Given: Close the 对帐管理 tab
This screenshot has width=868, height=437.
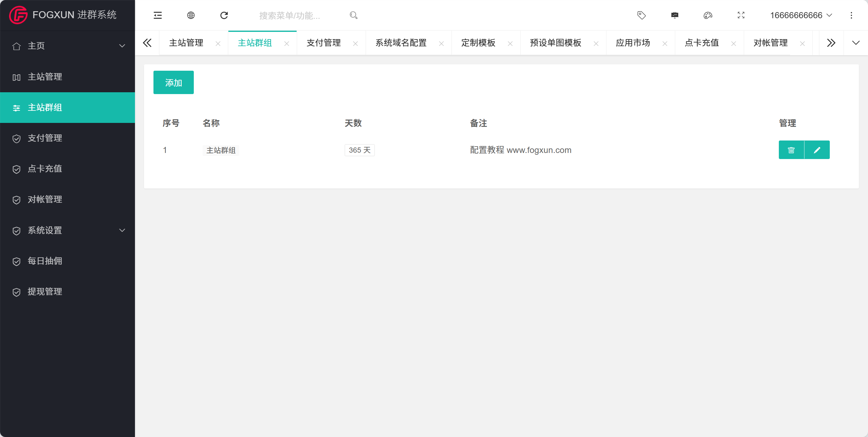Looking at the screenshot, I should click(x=802, y=43).
